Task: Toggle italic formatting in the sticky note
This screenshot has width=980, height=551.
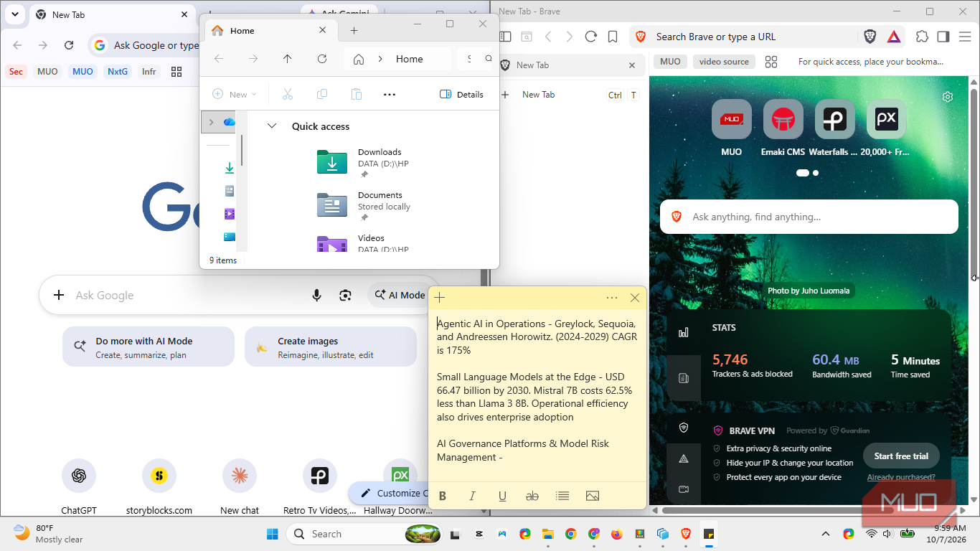Action: 472,496
